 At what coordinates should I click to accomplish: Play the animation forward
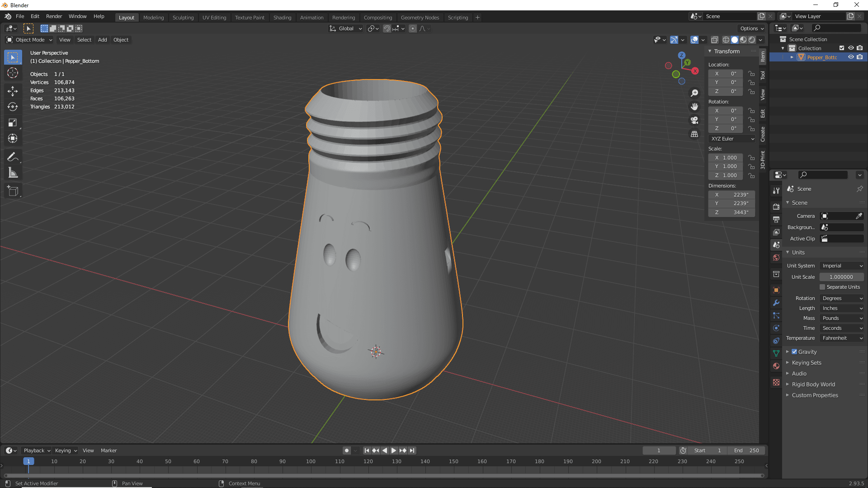click(x=394, y=450)
